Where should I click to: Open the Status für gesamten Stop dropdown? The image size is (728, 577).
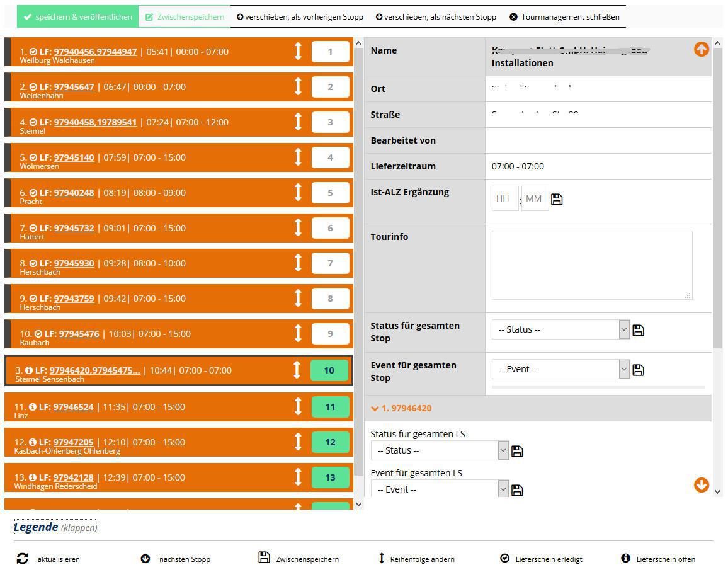tap(560, 329)
